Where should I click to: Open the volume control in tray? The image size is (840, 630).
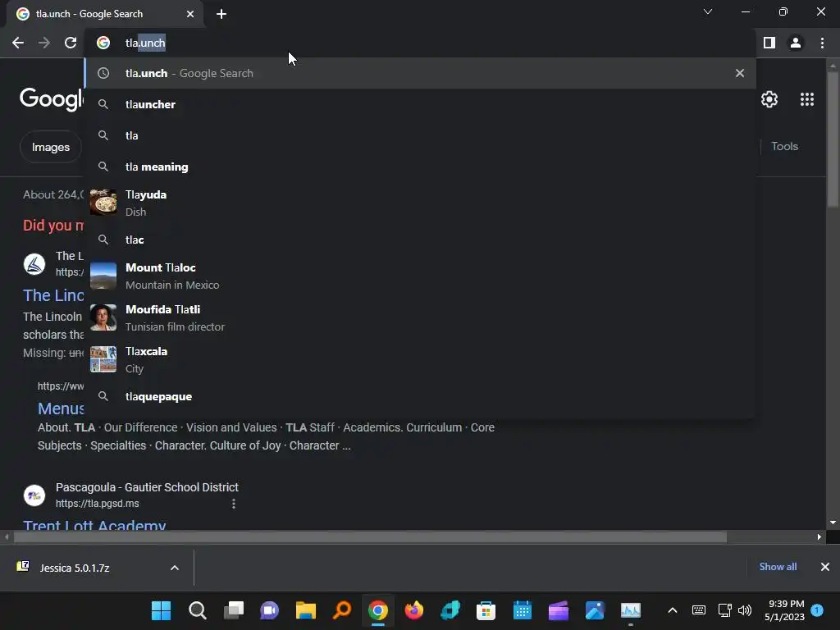tap(745, 610)
